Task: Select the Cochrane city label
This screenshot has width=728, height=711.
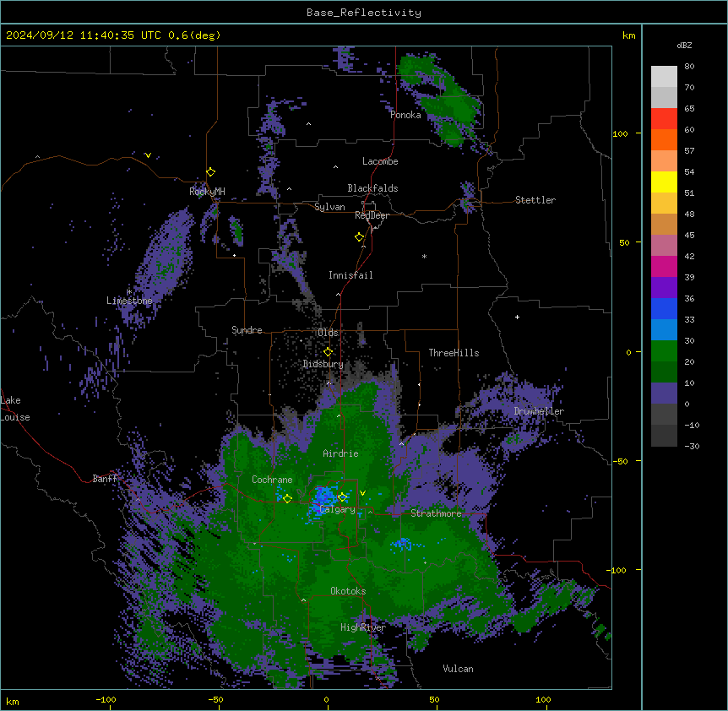Action: tap(272, 480)
